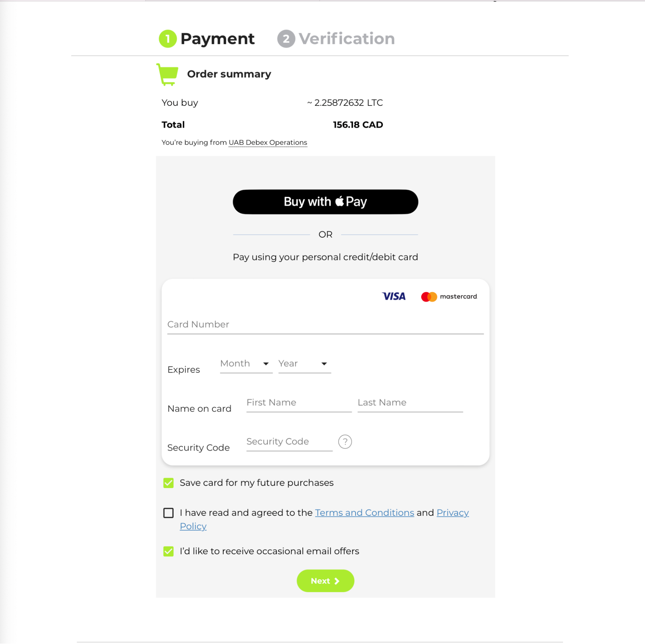Click the Visa logo
The height and width of the screenshot is (644, 645).
(x=394, y=296)
